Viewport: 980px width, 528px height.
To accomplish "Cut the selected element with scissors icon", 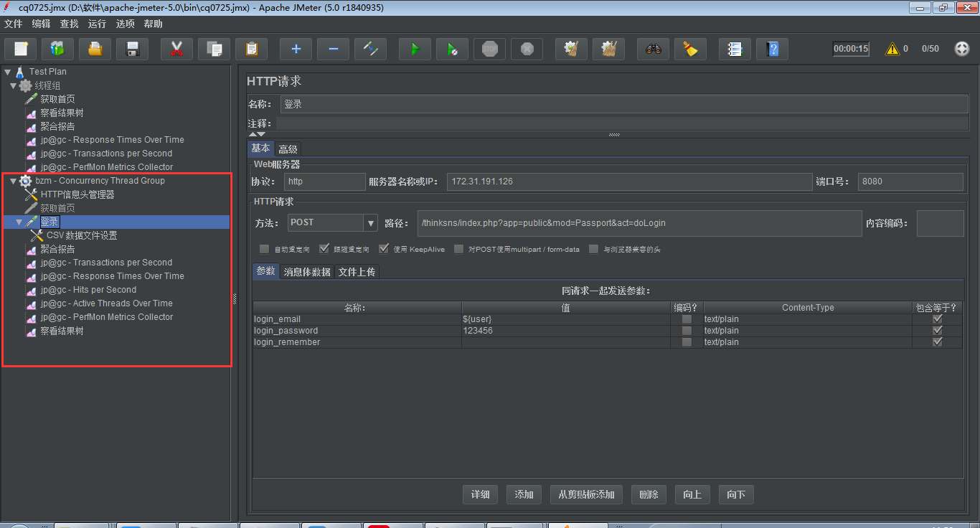I will pyautogui.click(x=176, y=49).
